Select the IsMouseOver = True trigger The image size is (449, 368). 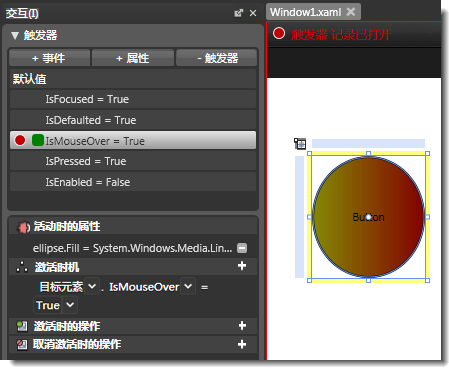[133, 140]
